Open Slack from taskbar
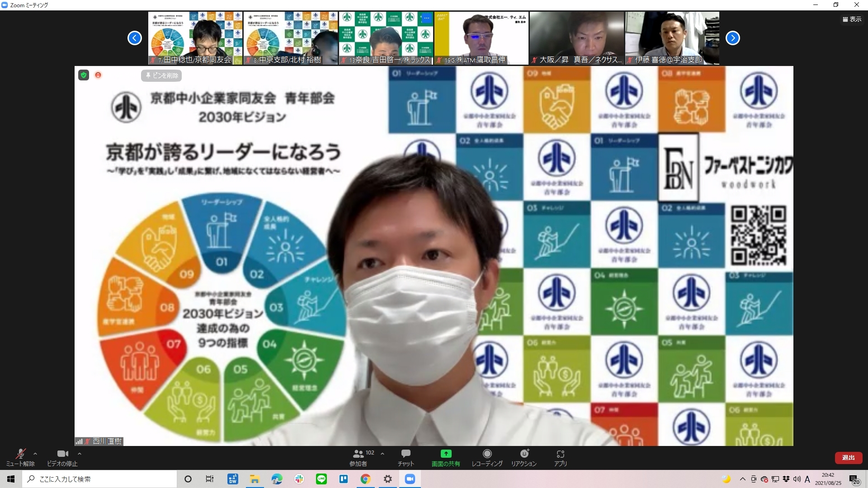The image size is (868, 488). (299, 479)
